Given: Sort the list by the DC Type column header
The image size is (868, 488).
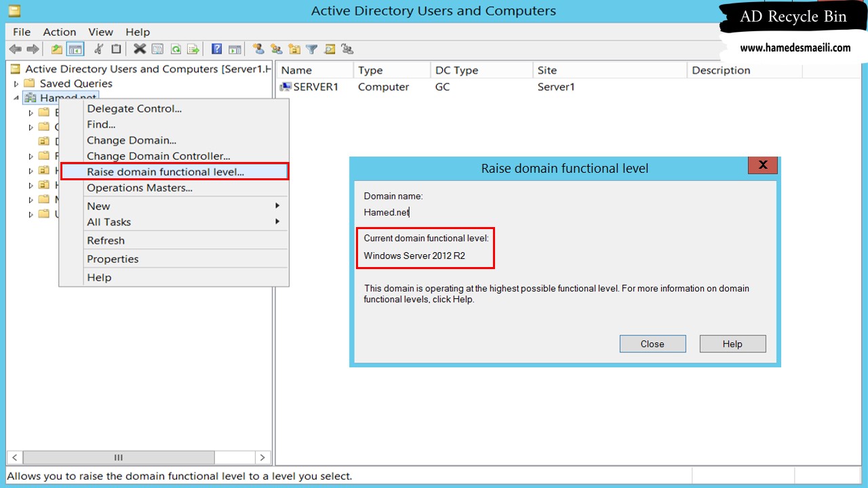Looking at the screenshot, I should point(482,70).
